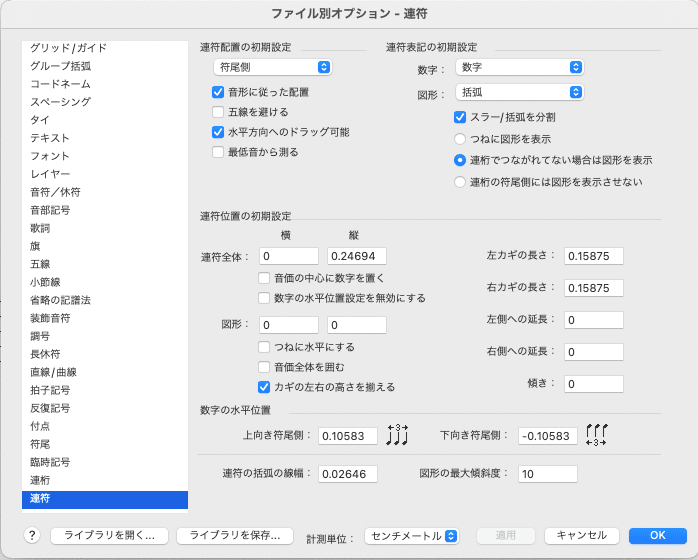This screenshot has height=560, width=698.
Task: Select 長休符 category in list
Action: click(x=105, y=354)
